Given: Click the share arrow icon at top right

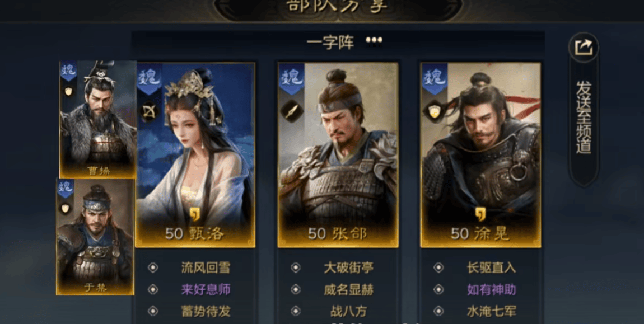Looking at the screenshot, I should click(584, 47).
